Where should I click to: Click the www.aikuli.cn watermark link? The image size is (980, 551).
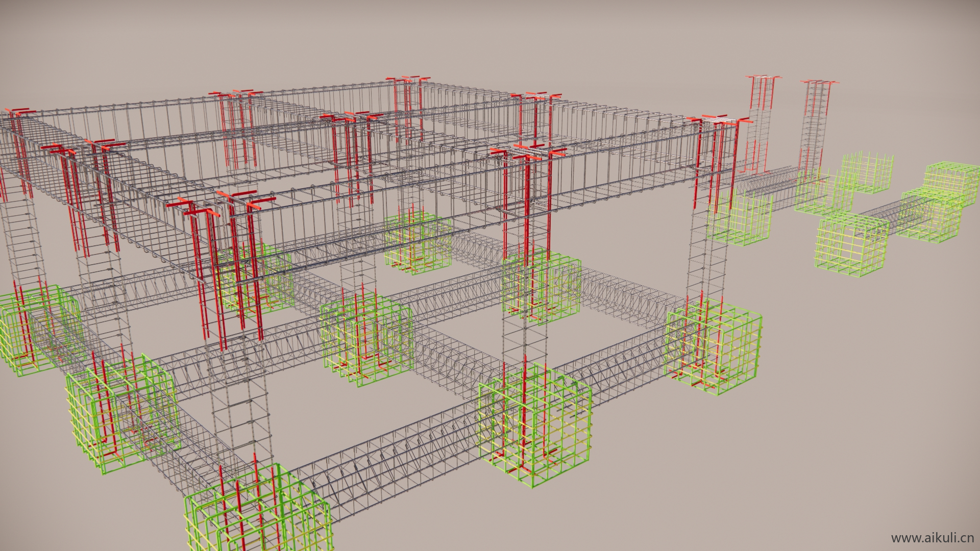tap(932, 538)
